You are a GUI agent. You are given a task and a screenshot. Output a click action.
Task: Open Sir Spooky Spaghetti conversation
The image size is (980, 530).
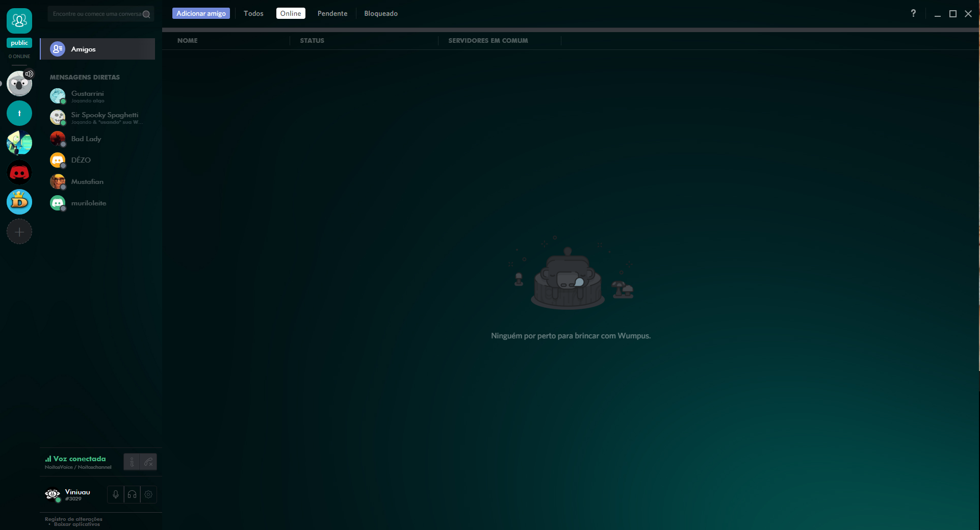pos(97,117)
